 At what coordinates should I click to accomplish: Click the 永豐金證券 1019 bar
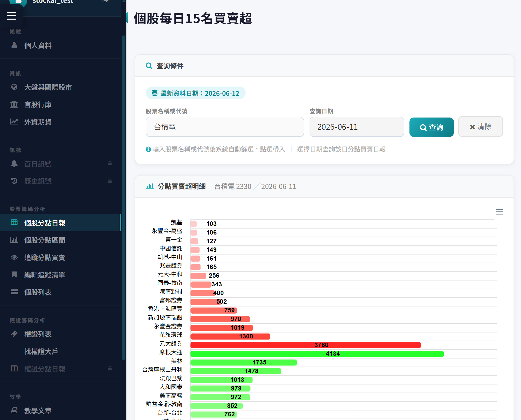[x=222, y=328]
